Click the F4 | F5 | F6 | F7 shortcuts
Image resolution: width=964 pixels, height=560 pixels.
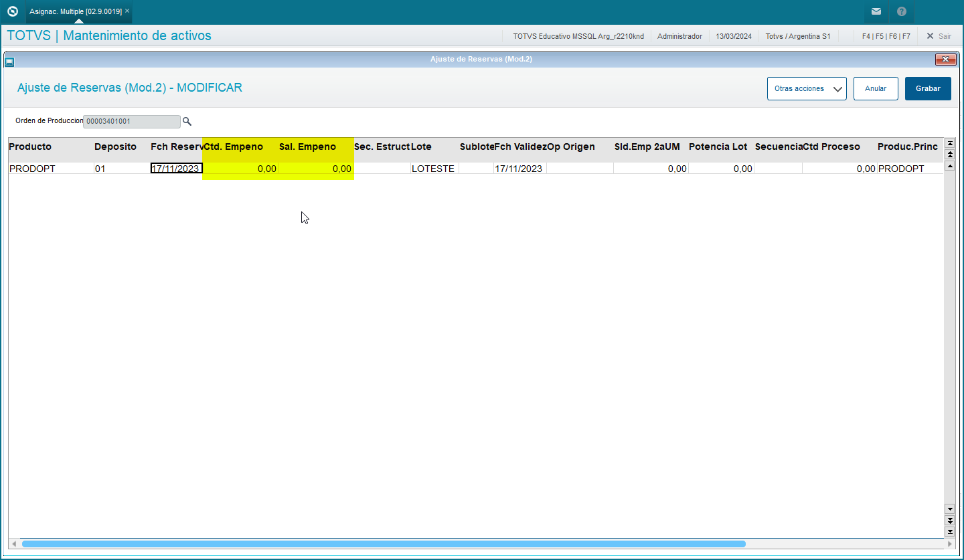click(886, 36)
